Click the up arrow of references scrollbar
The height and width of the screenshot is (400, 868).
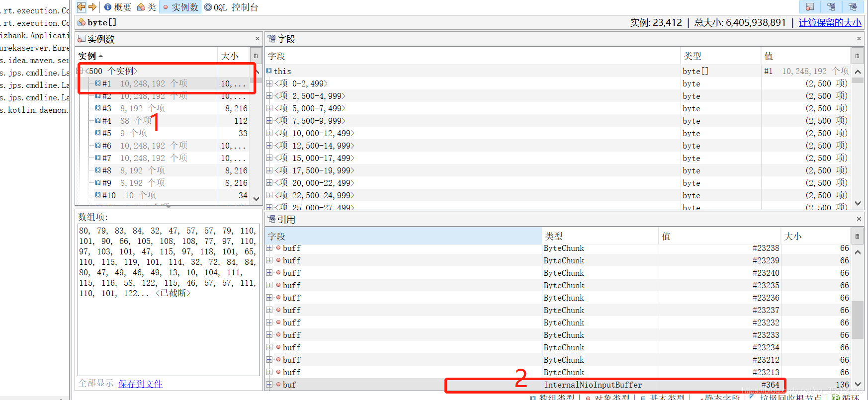click(858, 252)
